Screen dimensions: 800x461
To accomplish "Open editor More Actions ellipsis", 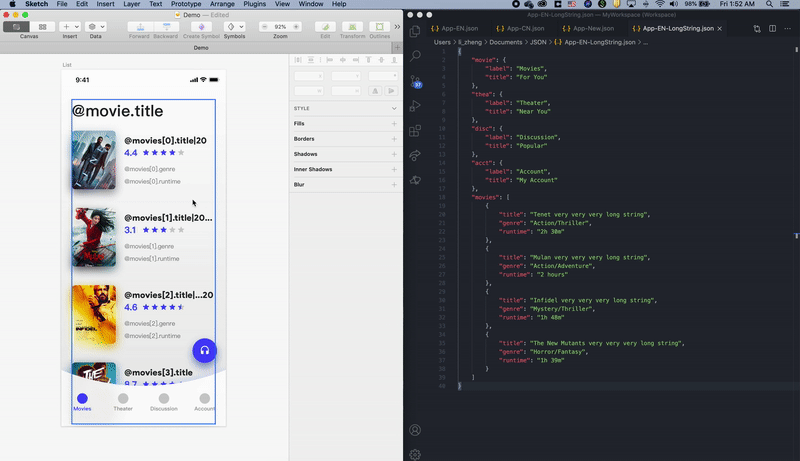I will tap(788, 29).
